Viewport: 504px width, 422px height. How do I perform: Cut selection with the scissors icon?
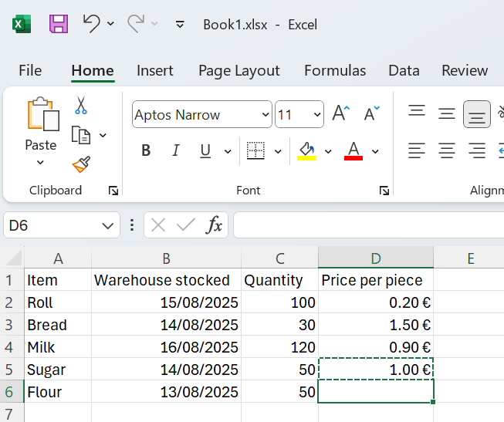point(81,105)
